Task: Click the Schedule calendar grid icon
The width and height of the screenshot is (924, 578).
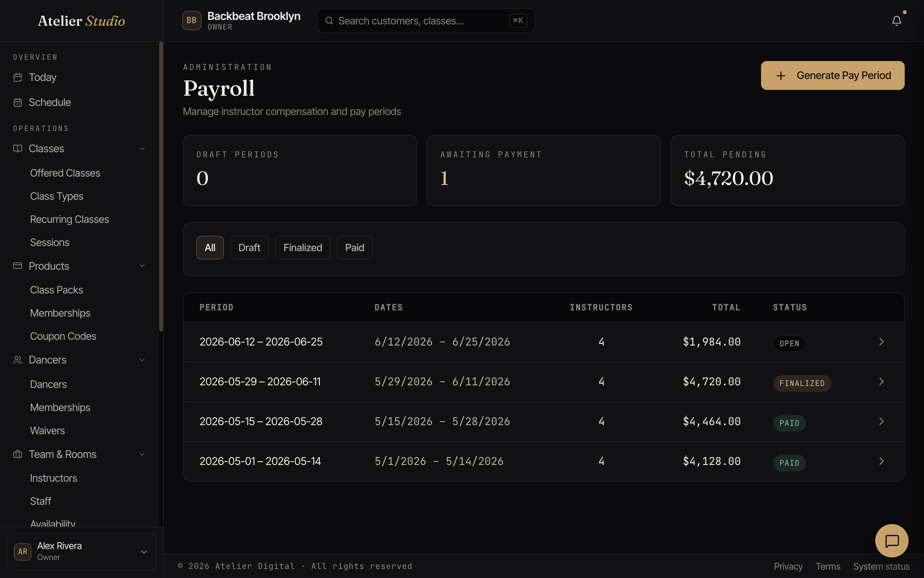Action: (18, 102)
